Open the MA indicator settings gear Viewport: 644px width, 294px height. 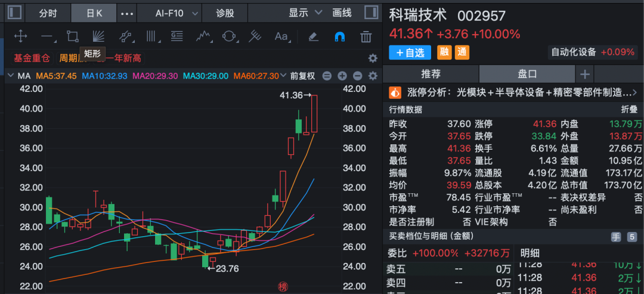pyautogui.click(x=373, y=76)
